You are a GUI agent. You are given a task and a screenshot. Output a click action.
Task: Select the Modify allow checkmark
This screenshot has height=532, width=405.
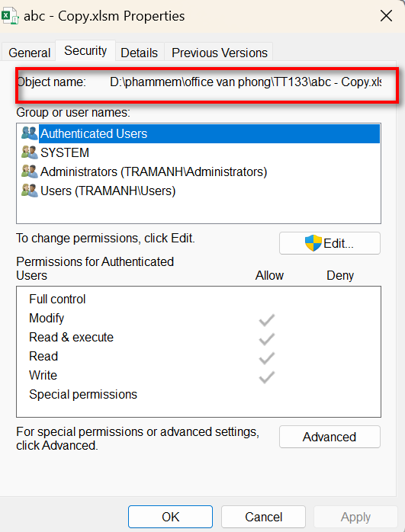[x=267, y=320]
